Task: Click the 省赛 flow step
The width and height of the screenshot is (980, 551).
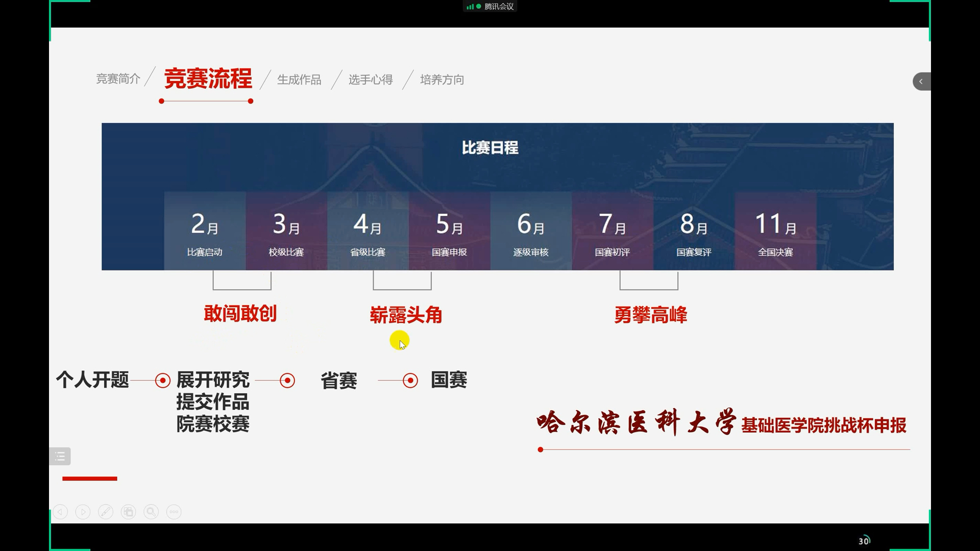Action: 339,381
